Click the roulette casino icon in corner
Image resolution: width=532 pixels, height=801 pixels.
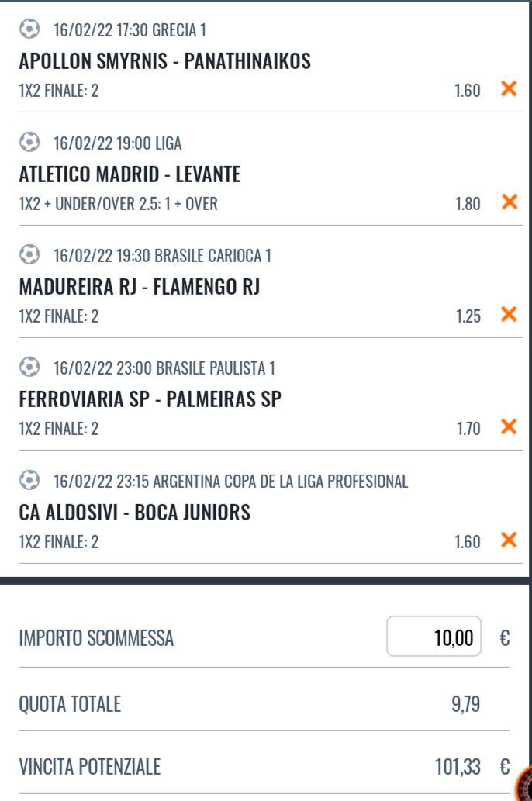[x=524, y=784]
